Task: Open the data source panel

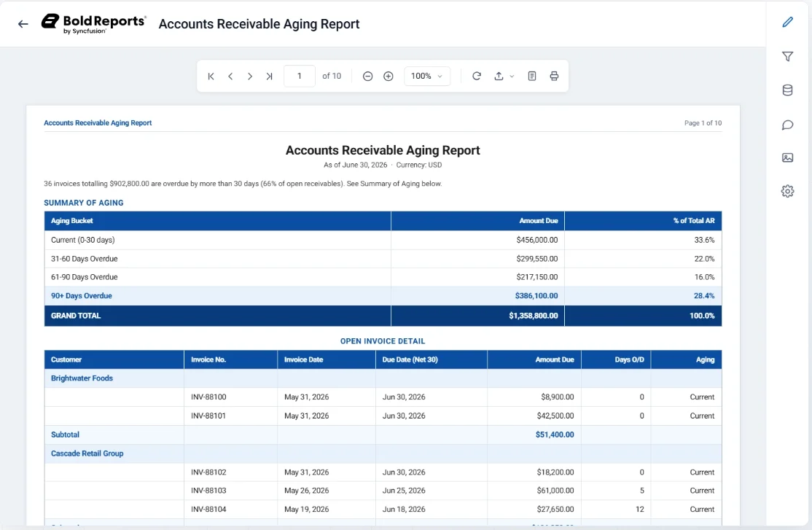Action: point(787,90)
